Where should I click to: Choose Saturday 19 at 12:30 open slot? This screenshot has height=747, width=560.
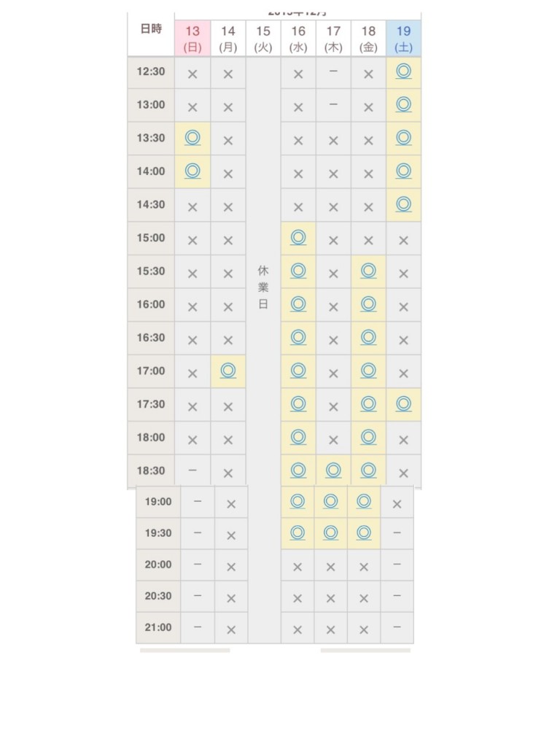tap(403, 72)
